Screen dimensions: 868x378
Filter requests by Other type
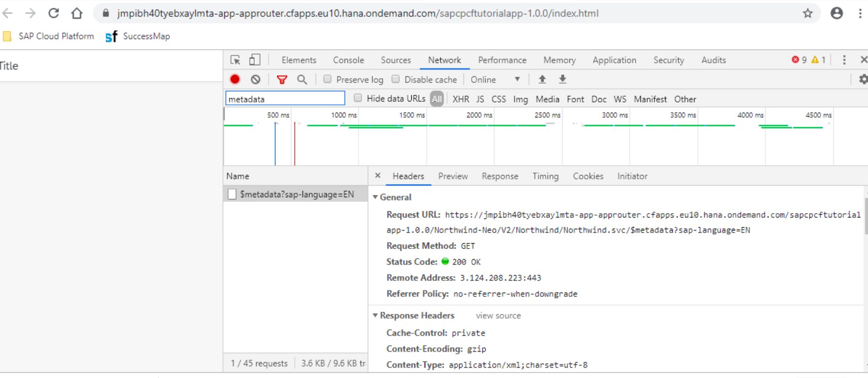(x=685, y=99)
